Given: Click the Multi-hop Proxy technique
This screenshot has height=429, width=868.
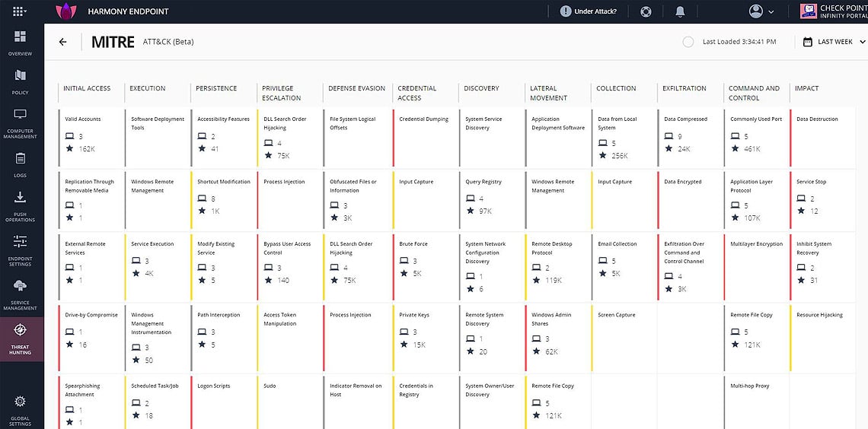Looking at the screenshot, I should [x=756, y=403].
